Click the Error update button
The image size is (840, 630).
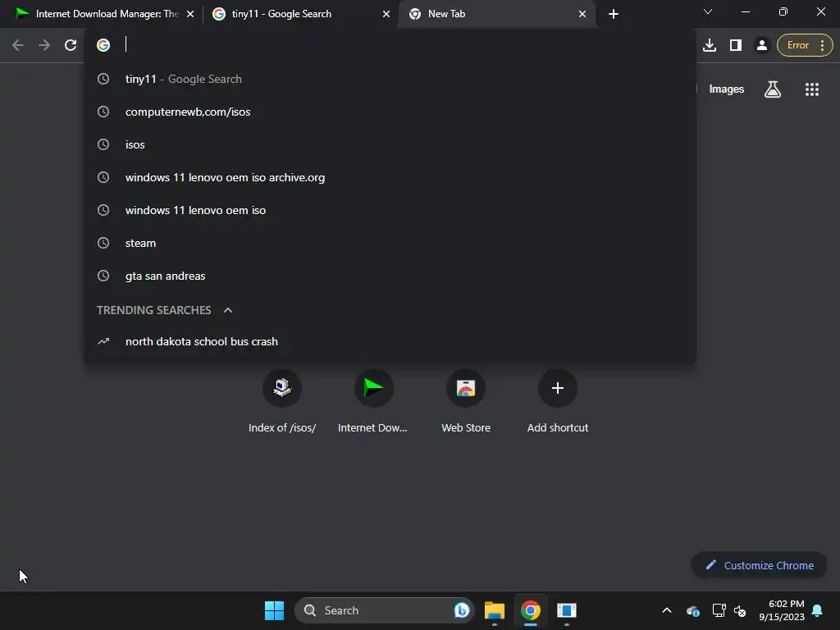point(805,45)
